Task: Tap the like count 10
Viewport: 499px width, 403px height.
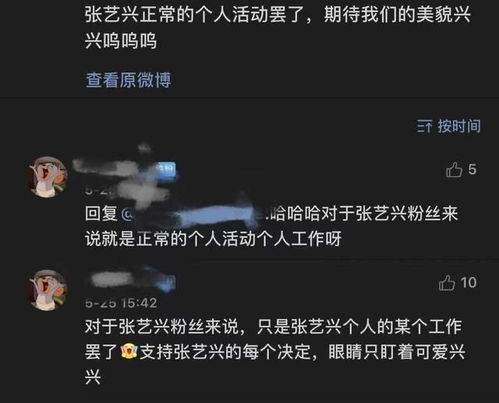Action: (468, 283)
